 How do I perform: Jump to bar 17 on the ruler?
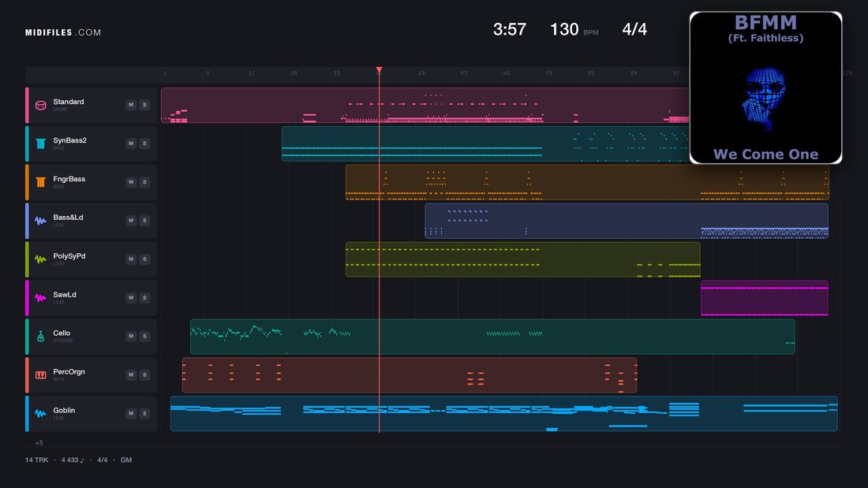[251, 73]
